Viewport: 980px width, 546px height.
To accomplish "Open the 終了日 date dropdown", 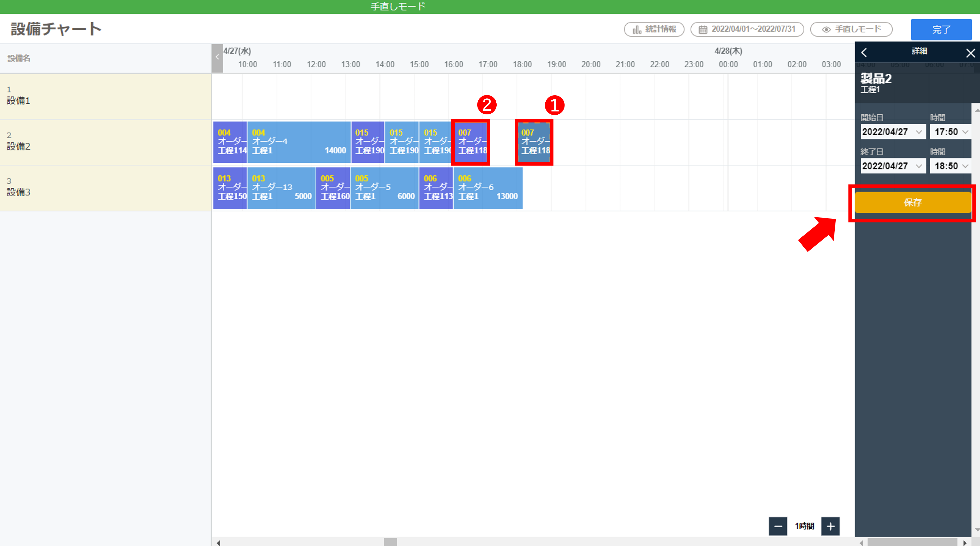I will pyautogui.click(x=893, y=166).
